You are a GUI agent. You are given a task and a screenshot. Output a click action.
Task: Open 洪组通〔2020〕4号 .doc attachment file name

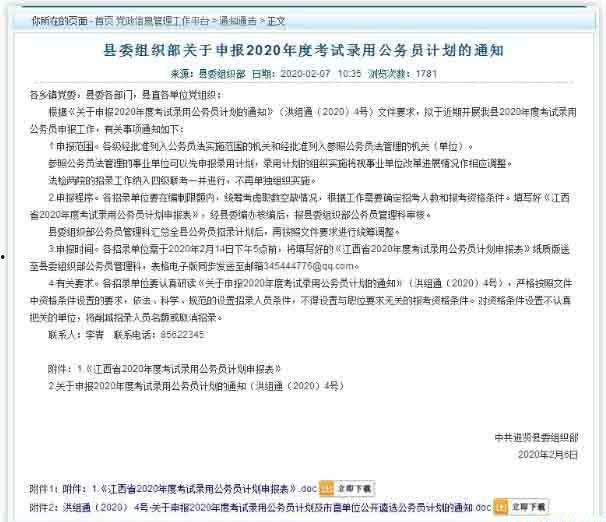click(x=277, y=507)
